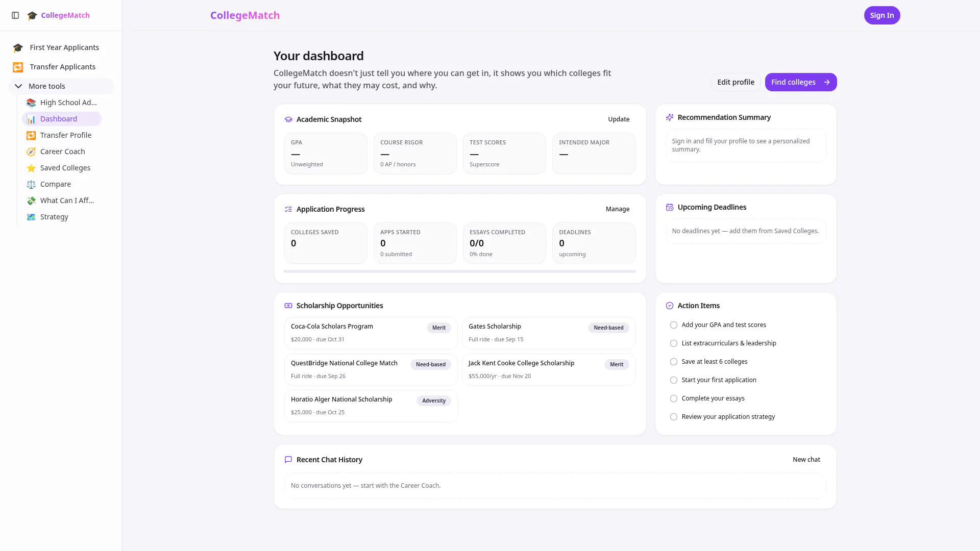Click the Dashboard bar chart icon
Screen dimensions: 980x551
(31, 119)
